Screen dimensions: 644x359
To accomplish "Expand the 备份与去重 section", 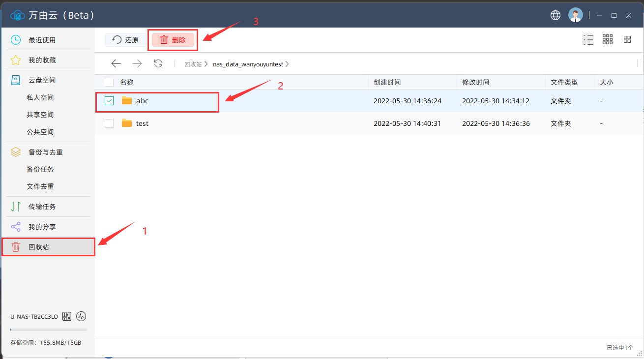I will tap(45, 152).
